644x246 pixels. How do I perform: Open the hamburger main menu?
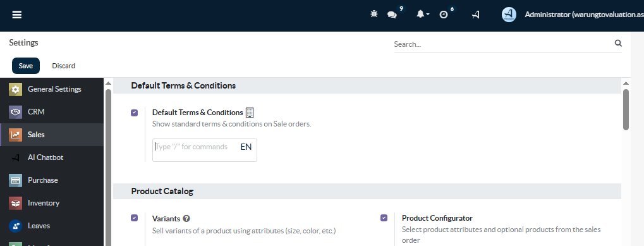17,15
